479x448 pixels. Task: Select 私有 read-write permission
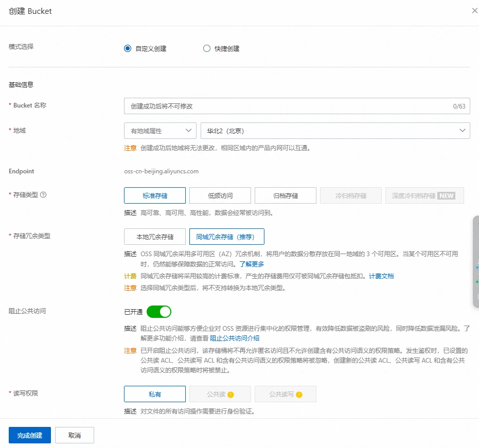pyautogui.click(x=155, y=394)
